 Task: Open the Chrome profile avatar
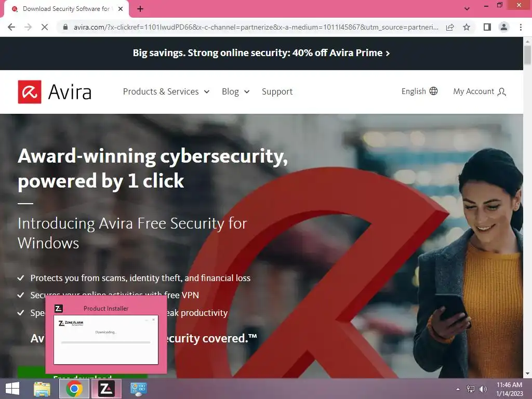click(504, 27)
